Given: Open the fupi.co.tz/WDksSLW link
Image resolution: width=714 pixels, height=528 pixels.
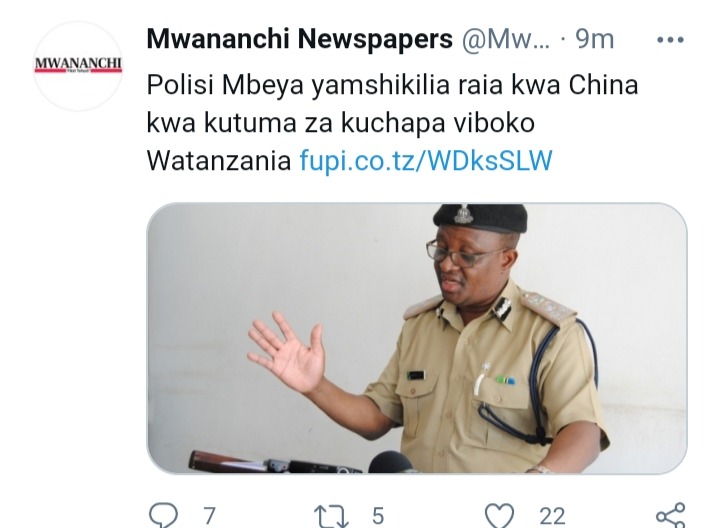Looking at the screenshot, I should tap(426, 160).
